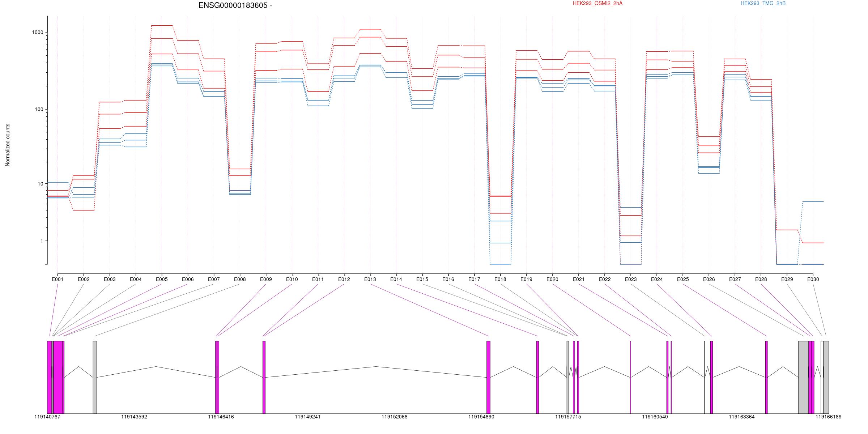Click genomic coordinate 119160540
The height and width of the screenshot is (434, 868).
click(655, 417)
